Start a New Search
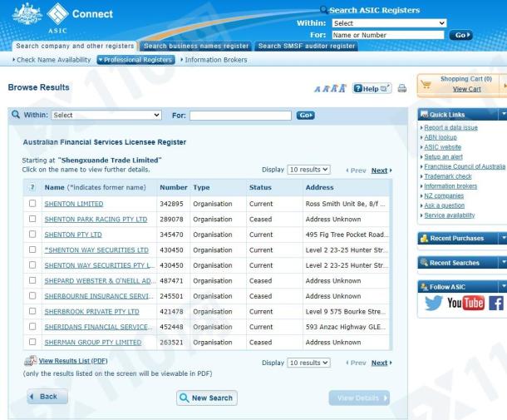Image resolution: width=507 pixels, height=420 pixels. tap(207, 398)
